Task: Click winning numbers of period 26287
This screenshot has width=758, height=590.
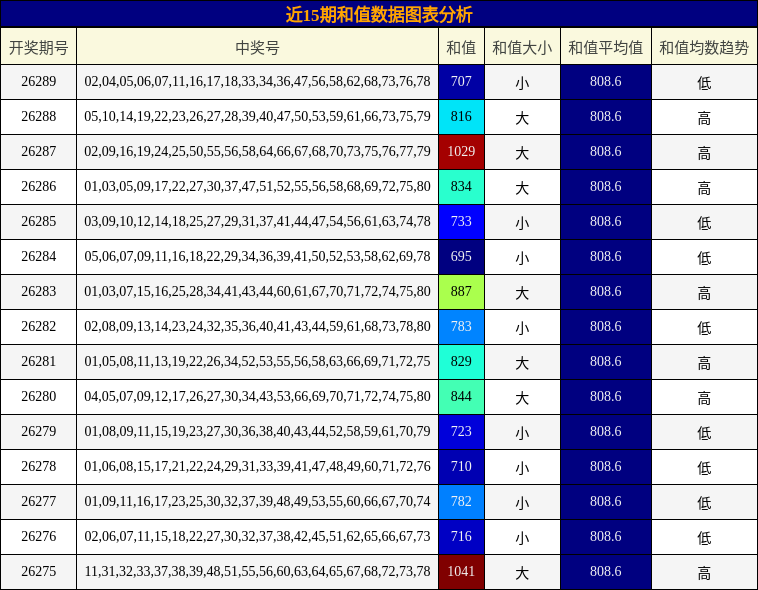Action: 257,151
